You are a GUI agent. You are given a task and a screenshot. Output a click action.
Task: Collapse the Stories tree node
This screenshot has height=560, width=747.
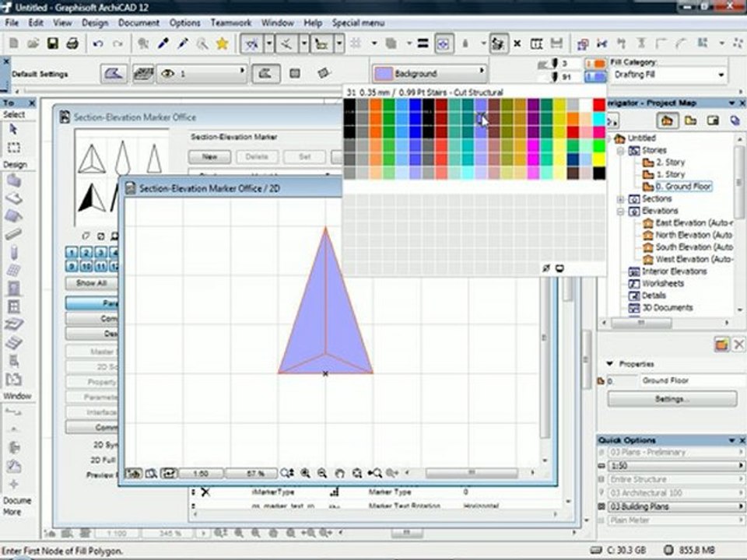(x=621, y=151)
